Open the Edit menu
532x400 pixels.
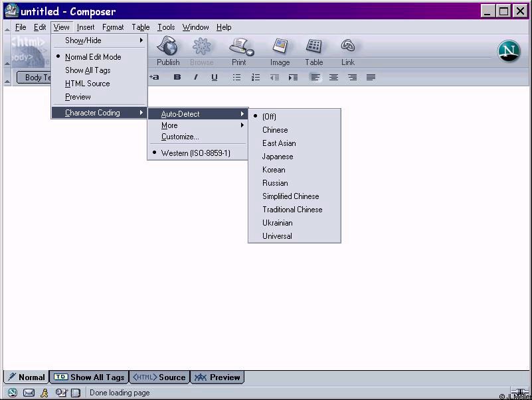(x=40, y=27)
